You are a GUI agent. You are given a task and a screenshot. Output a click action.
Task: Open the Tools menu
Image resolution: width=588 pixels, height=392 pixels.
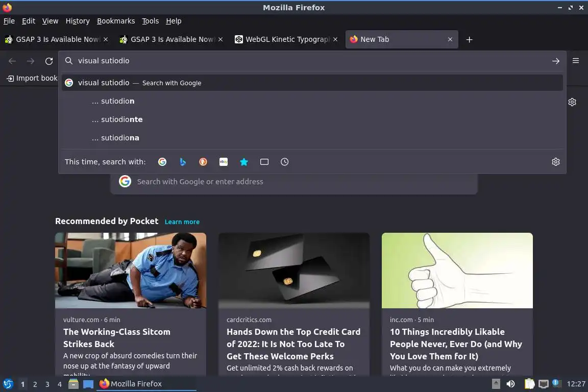tap(151, 21)
